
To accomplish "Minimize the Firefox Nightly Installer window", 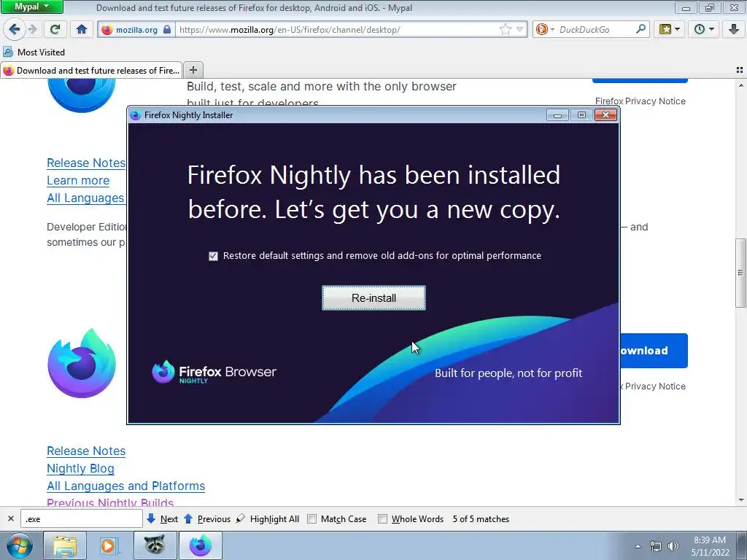I will click(557, 114).
